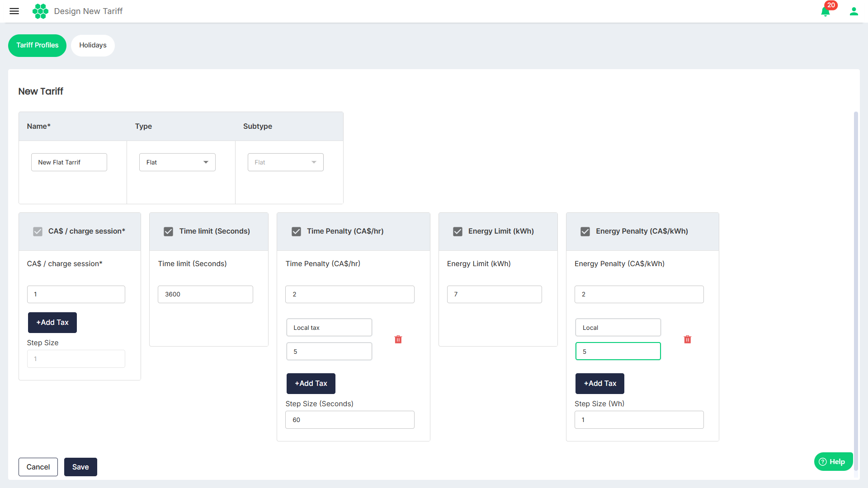Toggle the Energy Limit (kWh) checkbox

coord(458,231)
